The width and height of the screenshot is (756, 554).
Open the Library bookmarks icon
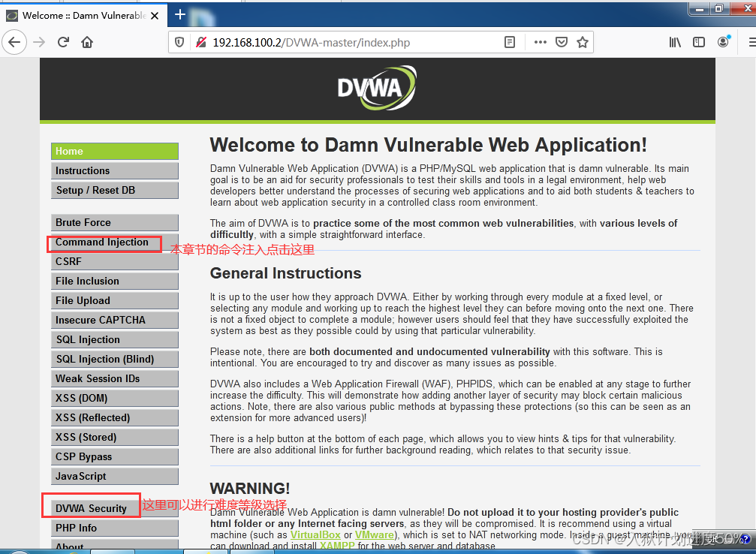pyautogui.click(x=675, y=43)
